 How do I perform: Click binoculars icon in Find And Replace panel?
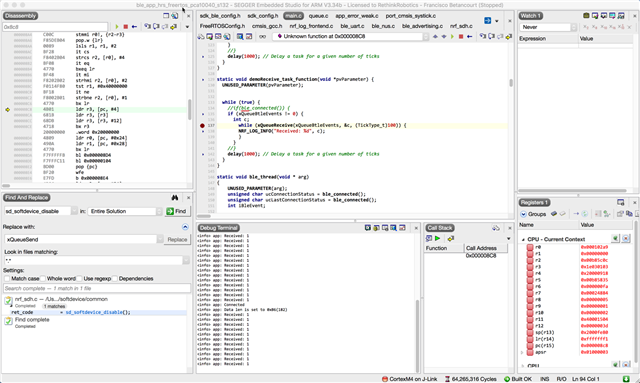tap(175, 198)
